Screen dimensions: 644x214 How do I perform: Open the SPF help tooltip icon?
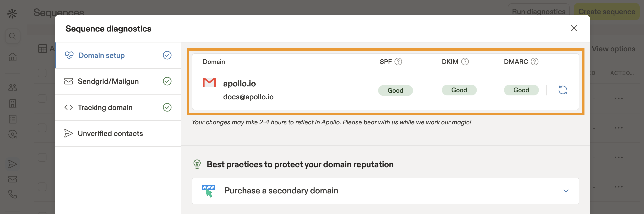pyautogui.click(x=398, y=61)
